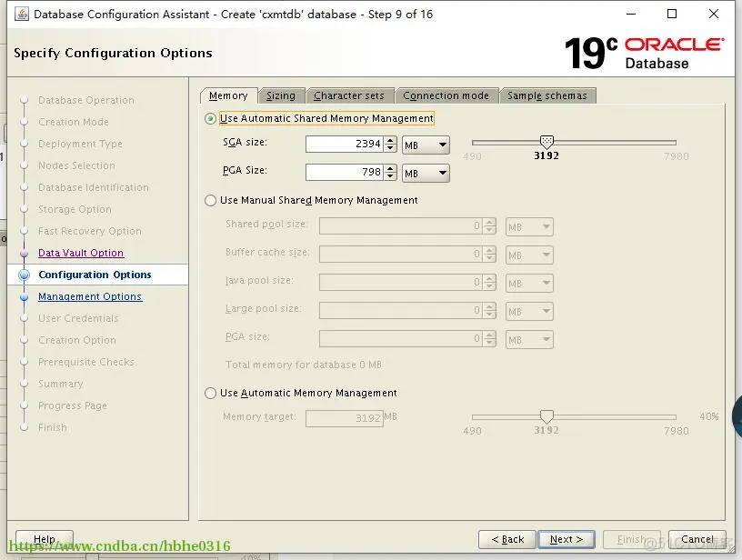The image size is (742, 560).
Task: Click the Progress Page step
Action: [x=73, y=405]
